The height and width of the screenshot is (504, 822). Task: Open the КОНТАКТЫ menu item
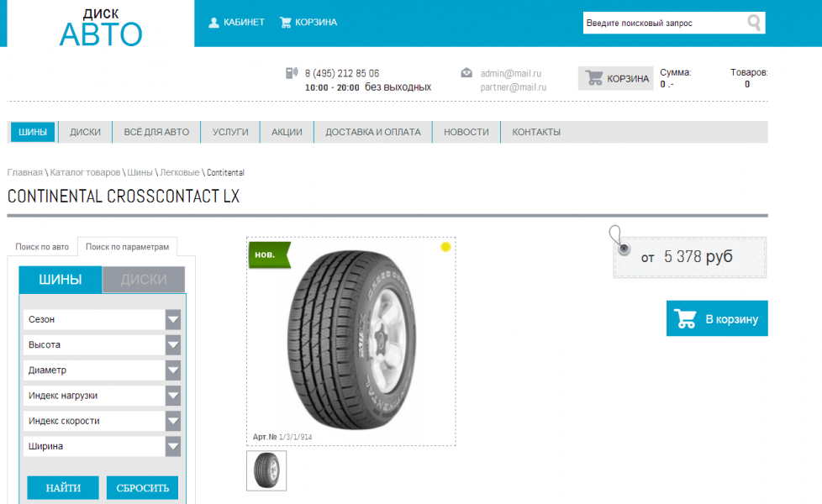[x=535, y=132]
